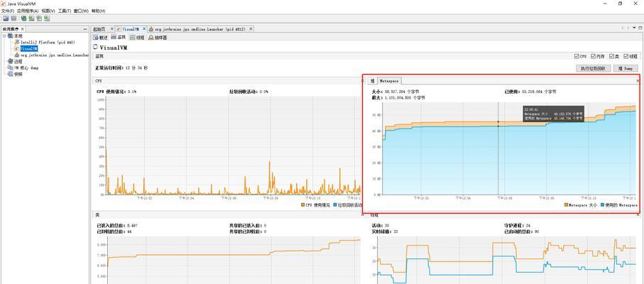This screenshot has height=284, width=644.
Task: Click the Add Remote Host toolbar icon
Action: pos(31,18)
